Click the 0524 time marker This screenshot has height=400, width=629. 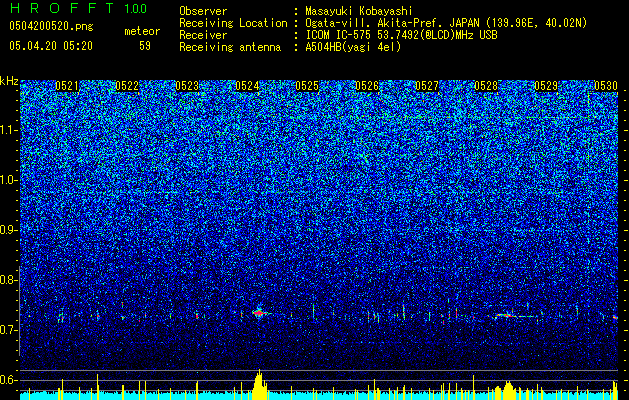(247, 86)
